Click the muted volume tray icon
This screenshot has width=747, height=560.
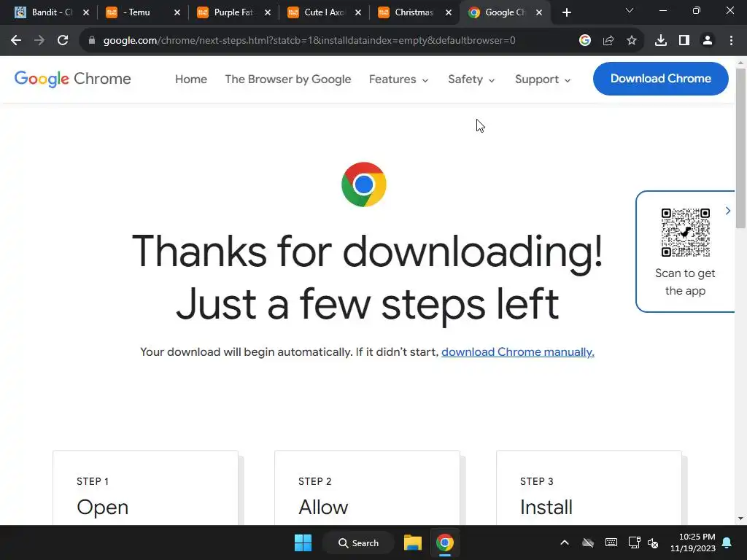653,542
